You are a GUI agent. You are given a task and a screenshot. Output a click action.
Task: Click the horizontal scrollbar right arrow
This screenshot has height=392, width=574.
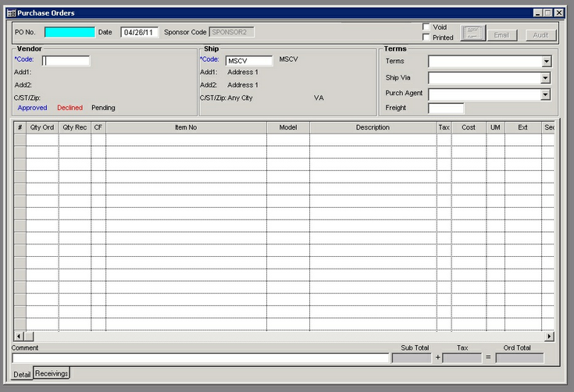(x=549, y=336)
